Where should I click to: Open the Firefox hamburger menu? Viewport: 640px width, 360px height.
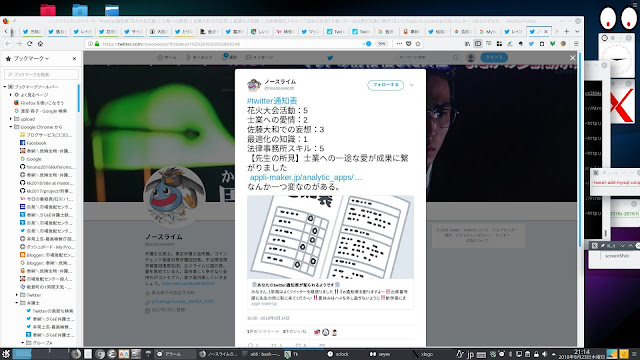coord(576,44)
